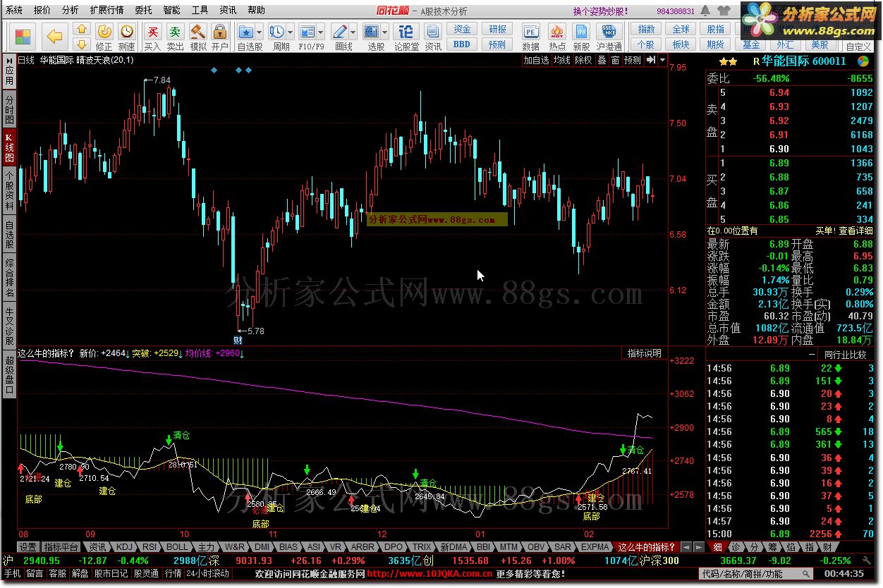Go back with the yellow left arrow
883x588 pixels.
coord(54,37)
